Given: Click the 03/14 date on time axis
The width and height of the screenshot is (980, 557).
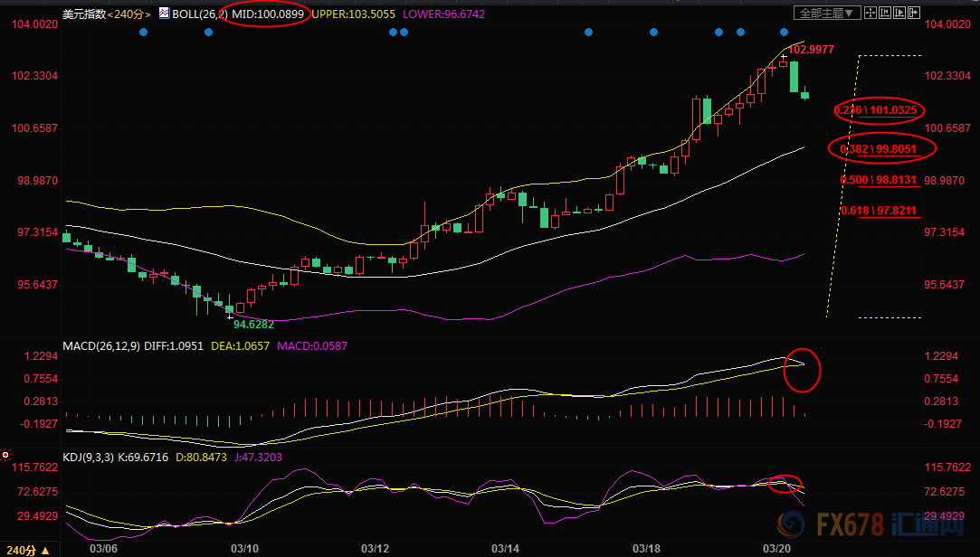Looking at the screenshot, I should pyautogui.click(x=505, y=548).
